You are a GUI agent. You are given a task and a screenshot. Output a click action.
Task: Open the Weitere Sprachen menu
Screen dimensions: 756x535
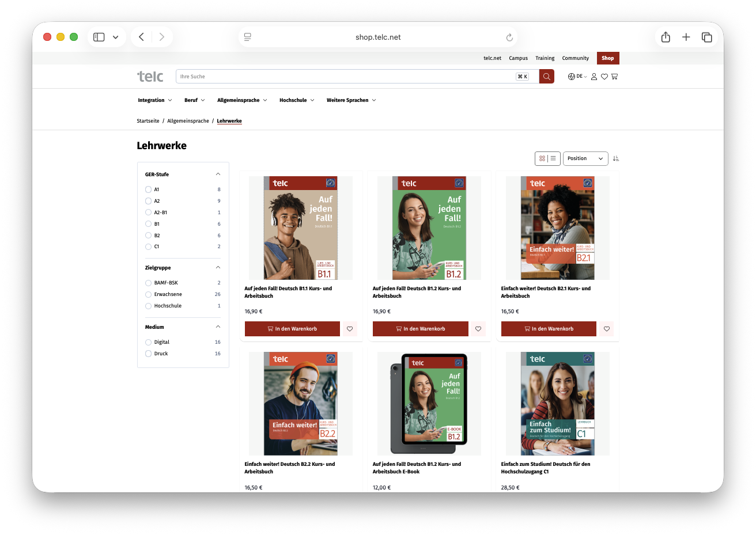click(x=351, y=100)
